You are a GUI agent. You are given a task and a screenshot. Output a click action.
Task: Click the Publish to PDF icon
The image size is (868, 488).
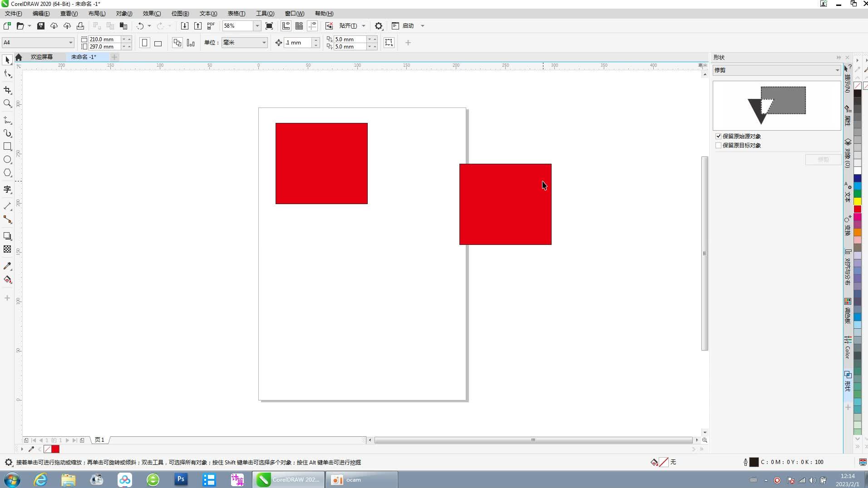pyautogui.click(x=211, y=26)
